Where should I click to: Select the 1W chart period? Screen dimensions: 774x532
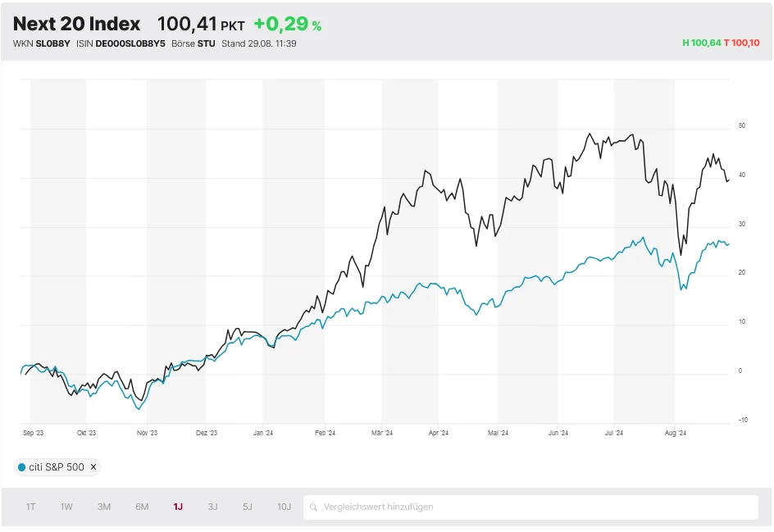(66, 507)
